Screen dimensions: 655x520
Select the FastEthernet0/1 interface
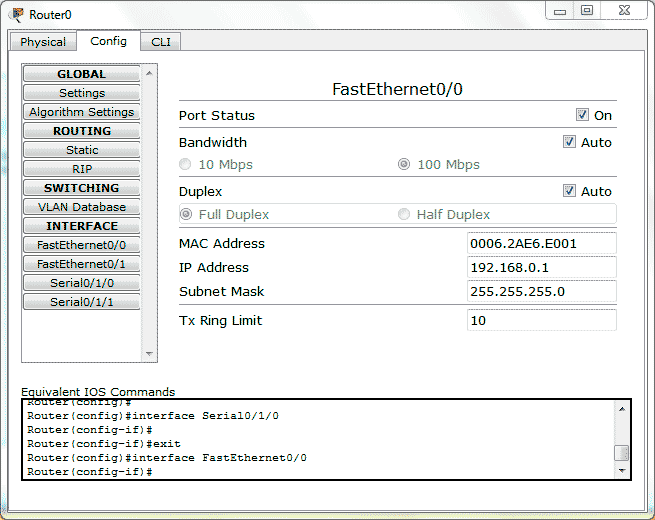click(82, 264)
